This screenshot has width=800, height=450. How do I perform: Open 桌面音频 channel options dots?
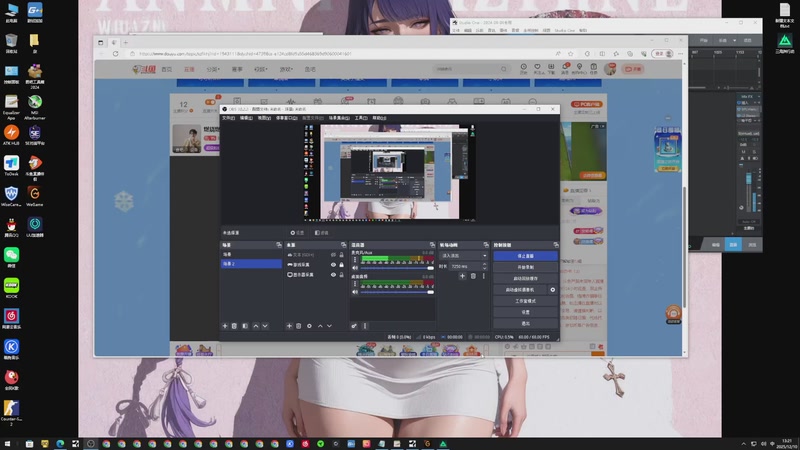[x=355, y=284]
